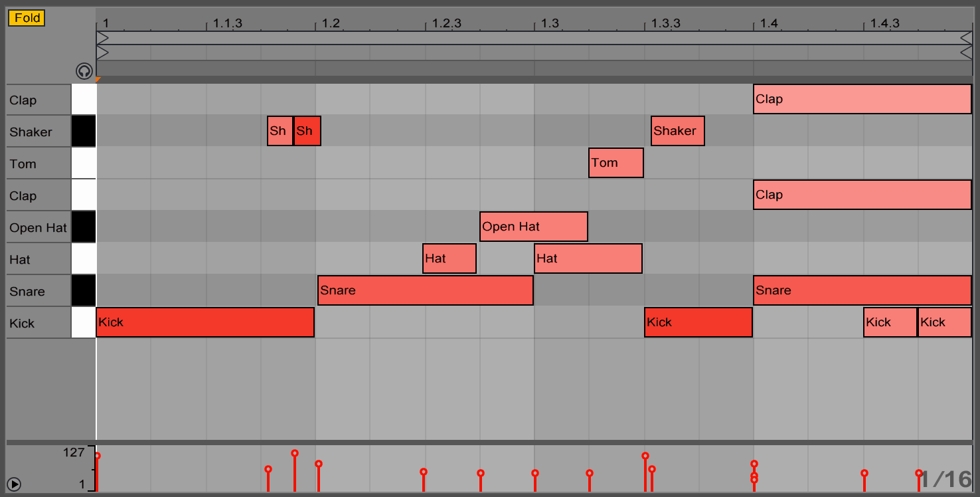Select the long Kick note starting at bar 1

coord(205,322)
